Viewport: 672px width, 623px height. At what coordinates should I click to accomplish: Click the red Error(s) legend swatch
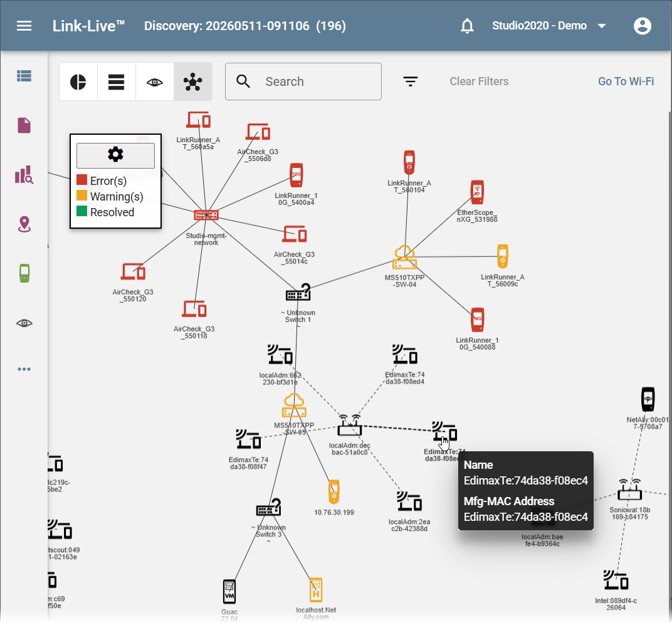click(x=82, y=180)
